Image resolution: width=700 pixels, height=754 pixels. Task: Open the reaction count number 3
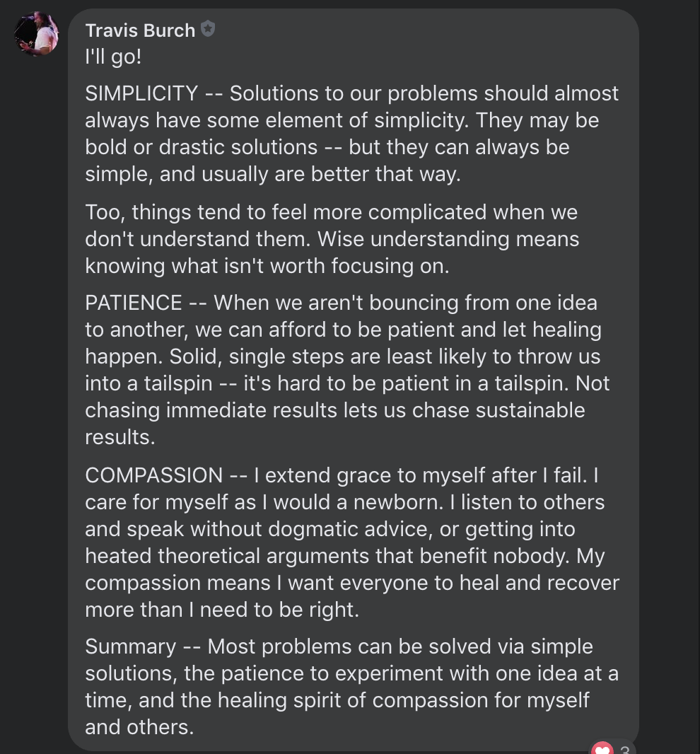point(624,750)
